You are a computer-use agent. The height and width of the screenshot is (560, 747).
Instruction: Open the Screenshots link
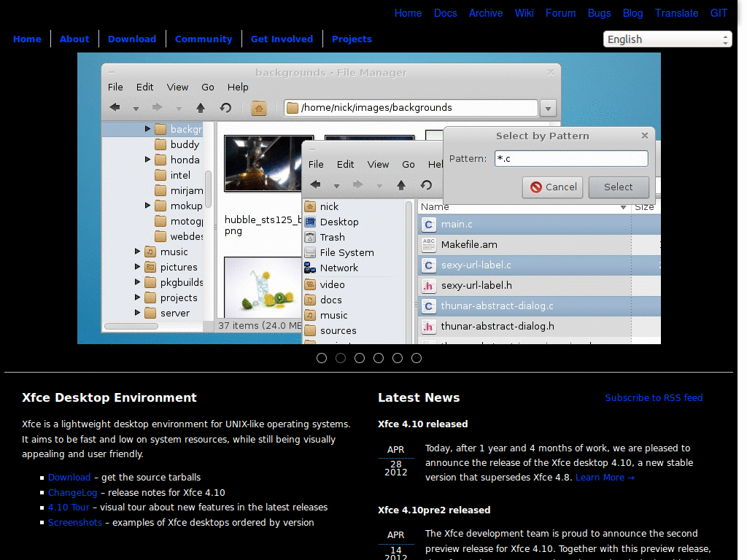click(x=75, y=522)
